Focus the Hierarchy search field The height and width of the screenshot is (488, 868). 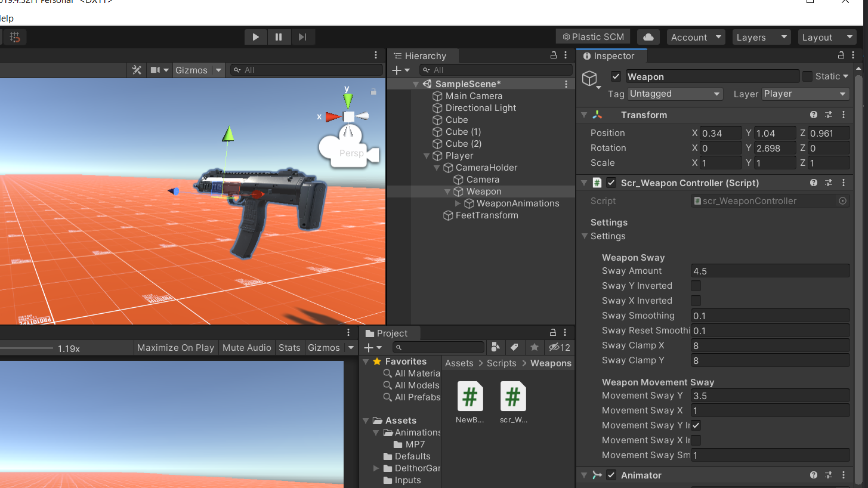(x=495, y=70)
